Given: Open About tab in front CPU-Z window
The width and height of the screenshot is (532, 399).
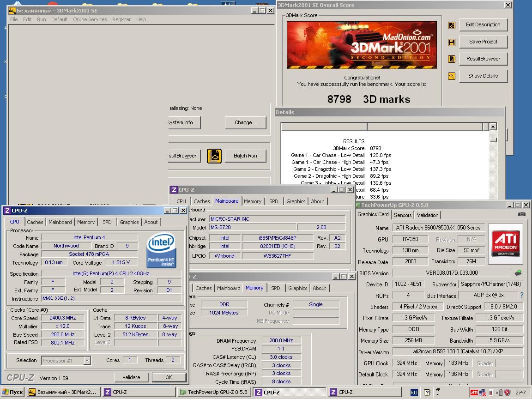Looking at the screenshot, I should pyautogui.click(x=151, y=222).
